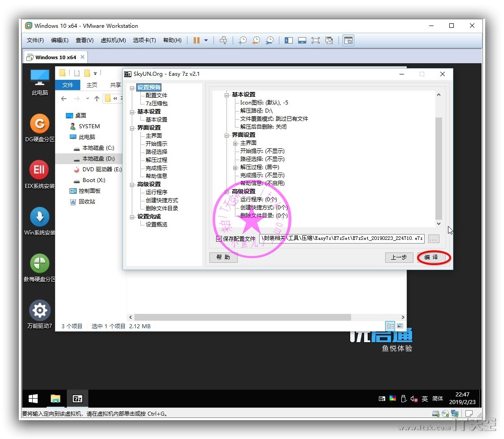Open the 虚拟机(M) menu
This screenshot has height=439, width=504.
tap(113, 40)
